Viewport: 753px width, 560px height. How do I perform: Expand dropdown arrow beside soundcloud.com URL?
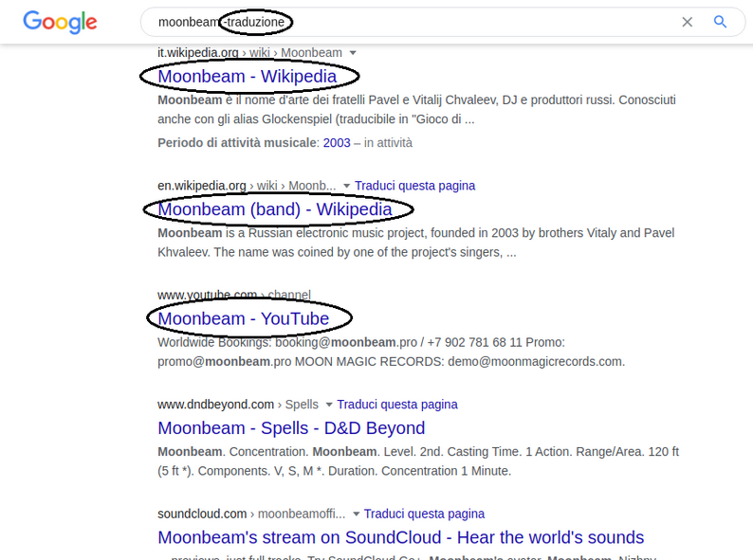pos(356,514)
